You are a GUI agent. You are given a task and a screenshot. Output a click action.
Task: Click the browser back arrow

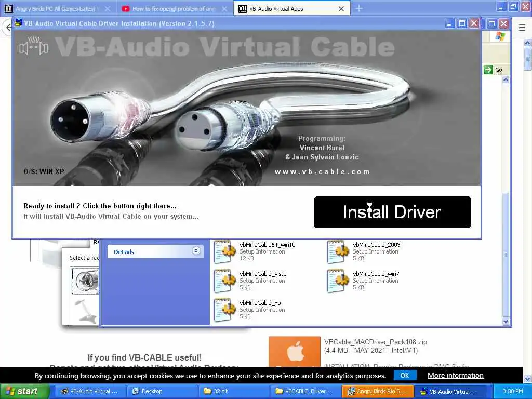(x=8, y=28)
